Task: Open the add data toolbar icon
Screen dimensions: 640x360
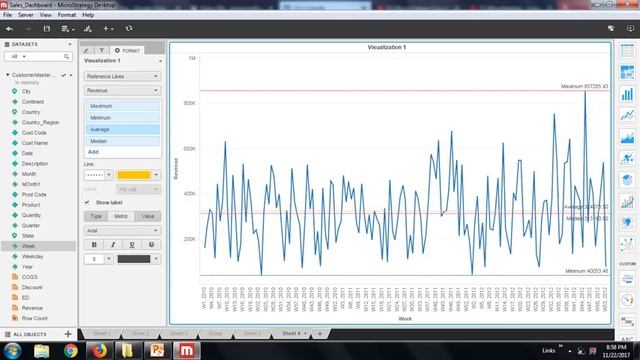Action: [67, 29]
